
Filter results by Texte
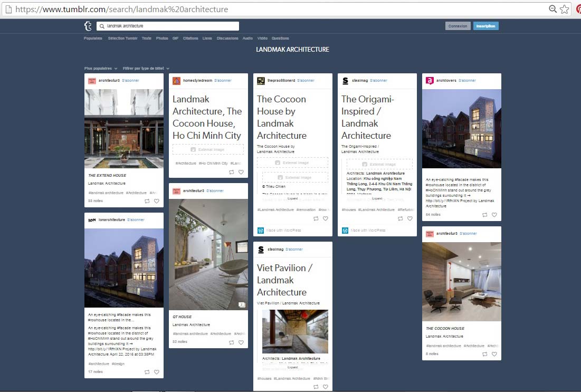pyautogui.click(x=147, y=38)
